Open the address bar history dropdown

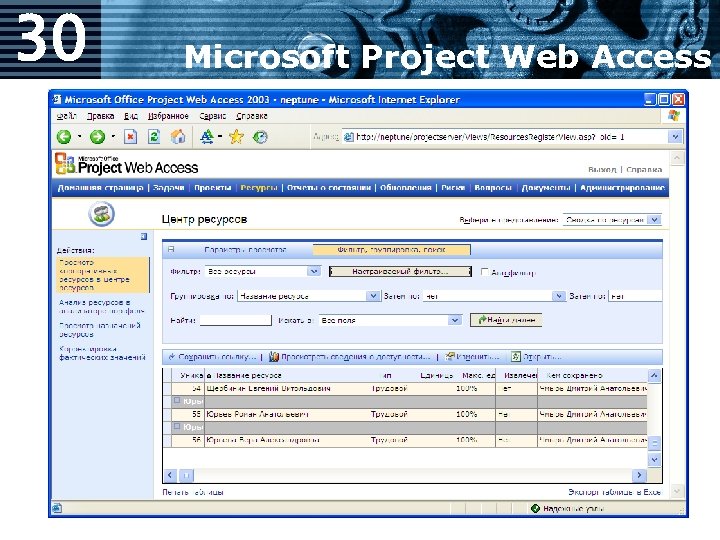(x=675, y=137)
